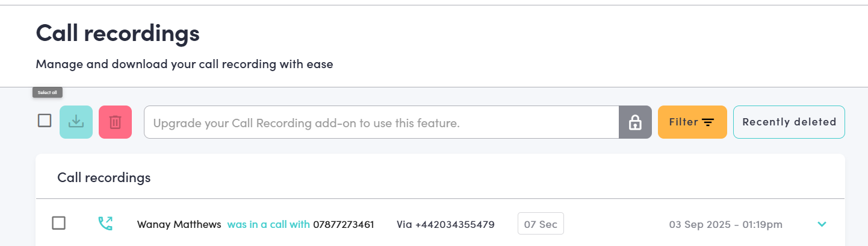Click the main Call recordings page title
The image size is (868, 246).
[117, 33]
